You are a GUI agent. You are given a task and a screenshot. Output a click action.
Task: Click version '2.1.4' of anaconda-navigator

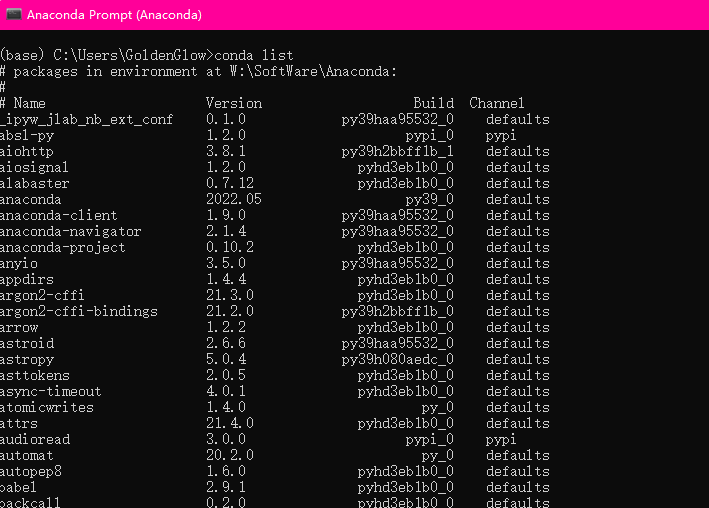coord(226,231)
